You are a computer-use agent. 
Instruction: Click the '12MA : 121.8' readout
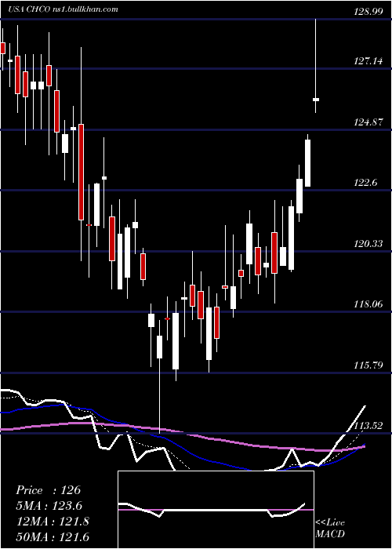point(53,522)
